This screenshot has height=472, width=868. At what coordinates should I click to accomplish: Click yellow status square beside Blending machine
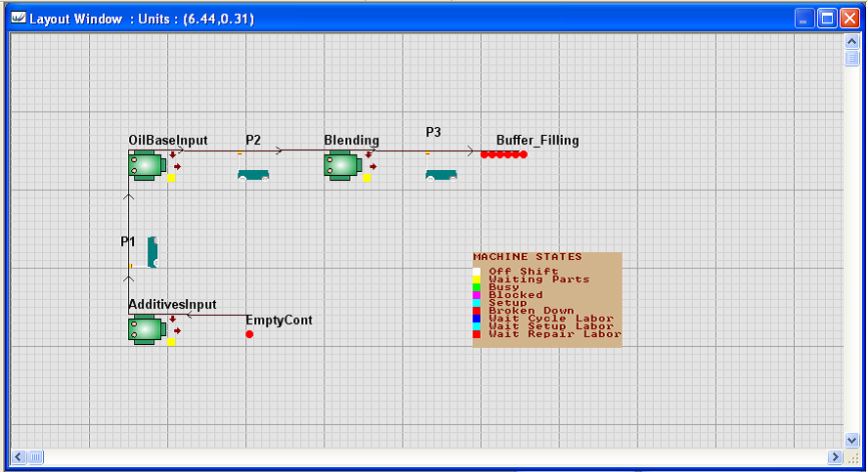click(368, 178)
